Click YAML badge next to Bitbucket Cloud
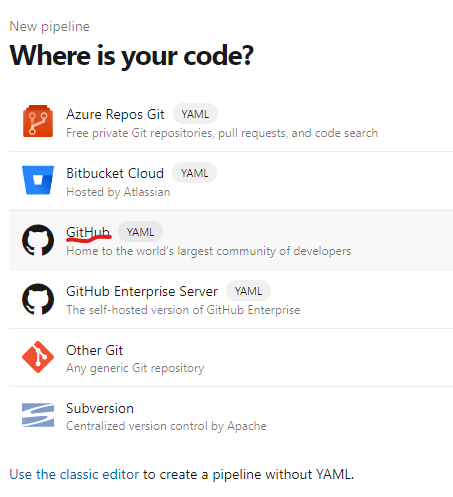453x497 pixels. click(x=194, y=173)
